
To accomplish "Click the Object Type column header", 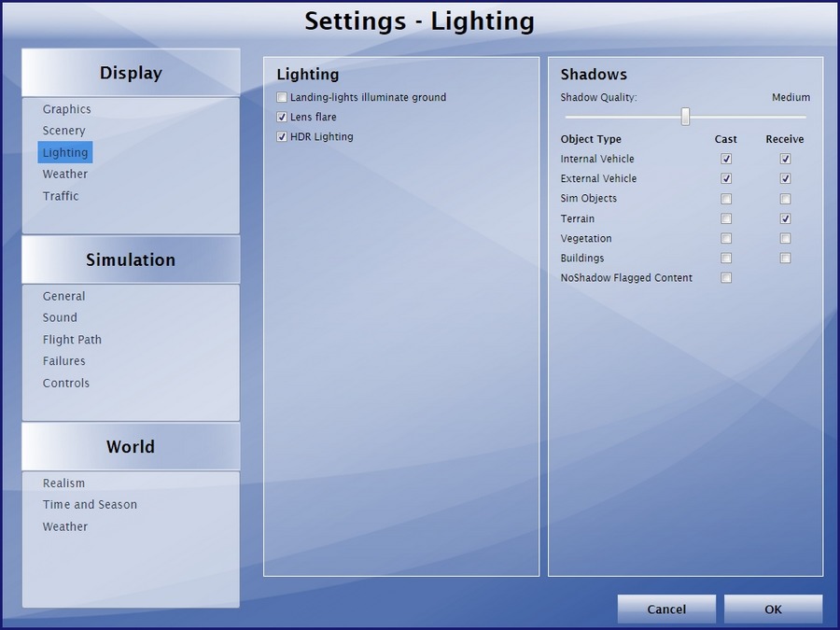I will [x=591, y=139].
